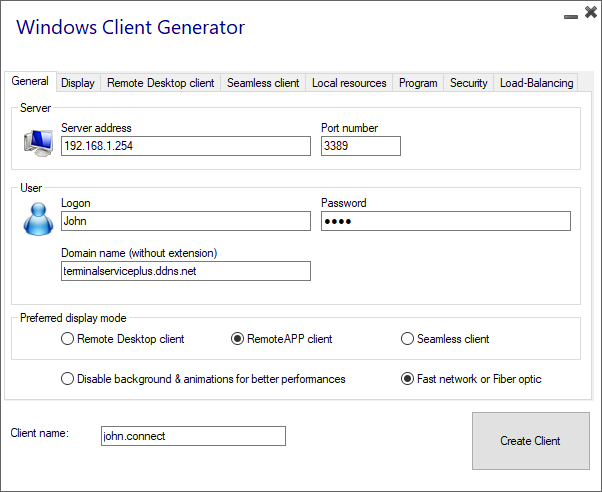Image resolution: width=602 pixels, height=492 pixels.
Task: Click the Client name field
Action: [194, 436]
